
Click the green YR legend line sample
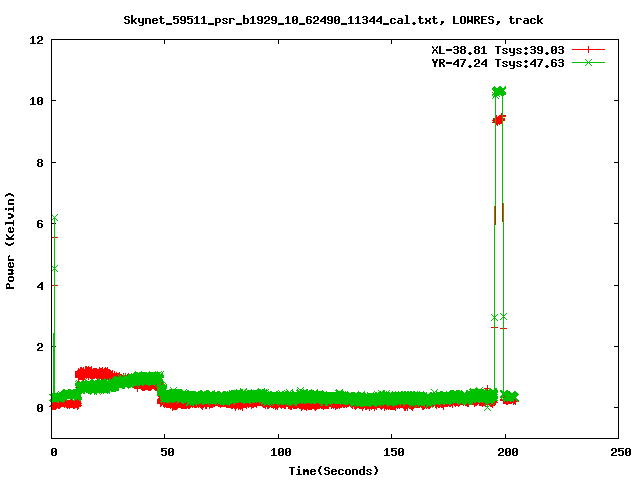click(588, 62)
